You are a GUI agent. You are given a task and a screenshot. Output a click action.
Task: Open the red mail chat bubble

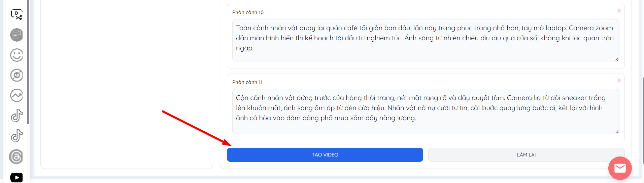pos(620,168)
